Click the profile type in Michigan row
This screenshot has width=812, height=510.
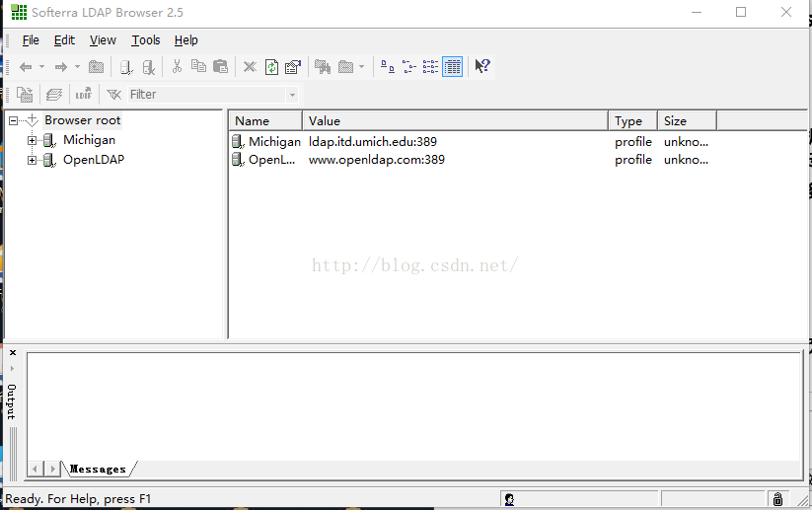pos(632,142)
